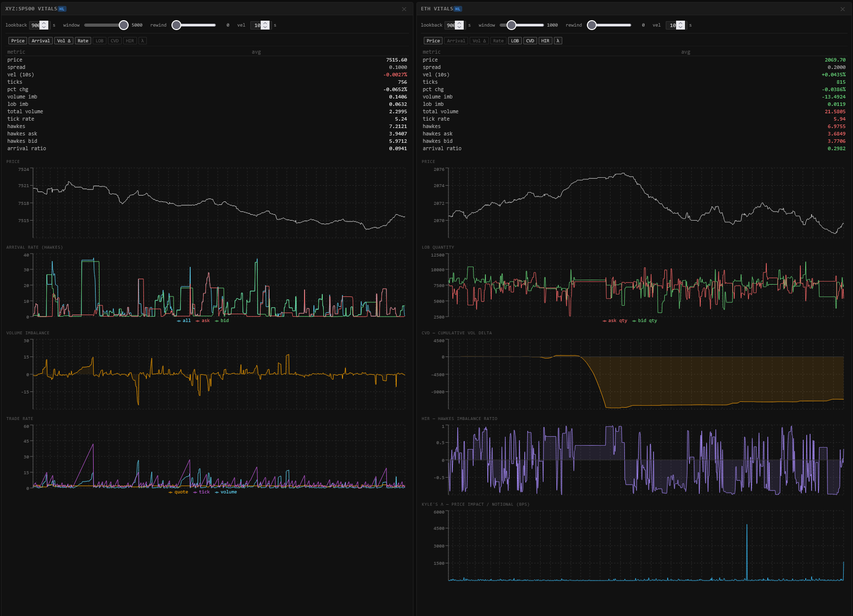Select the 'hawkes ask' row in the ETH metrics table
This screenshot has height=616, width=853.
634,134
